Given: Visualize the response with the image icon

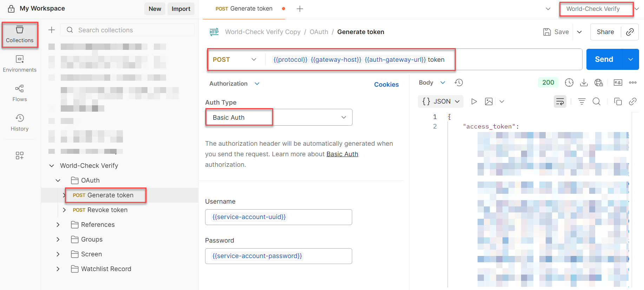Looking at the screenshot, I should click(x=488, y=101).
